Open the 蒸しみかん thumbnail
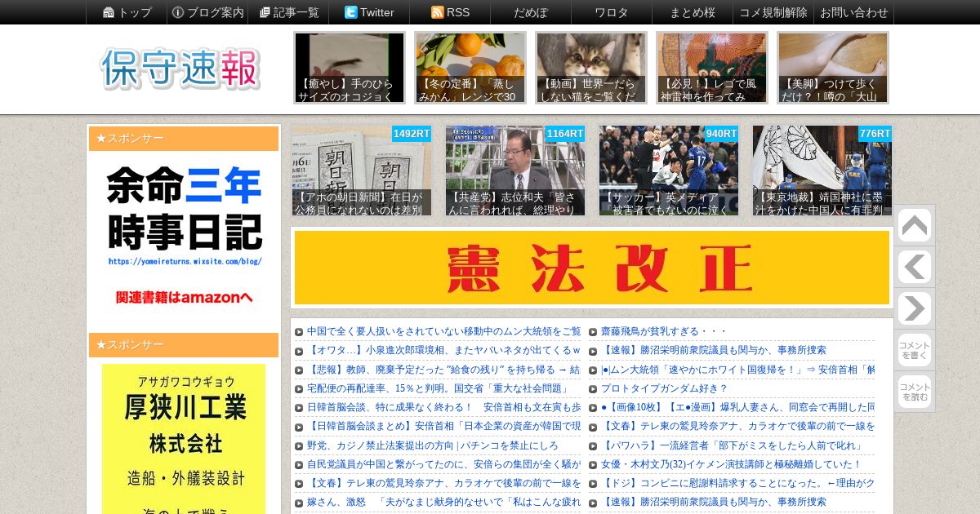980x514 pixels. click(x=470, y=68)
